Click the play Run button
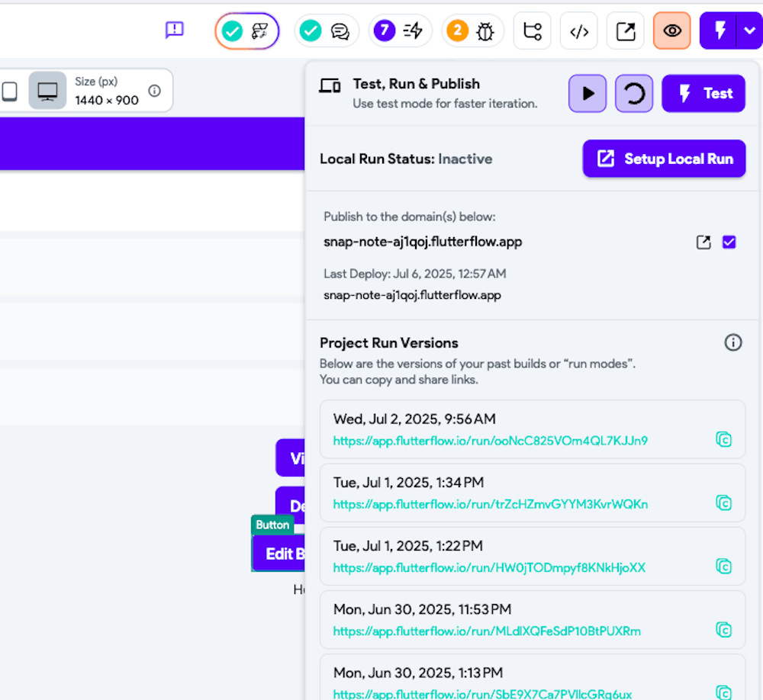Image resolution: width=763 pixels, height=700 pixels. (588, 93)
